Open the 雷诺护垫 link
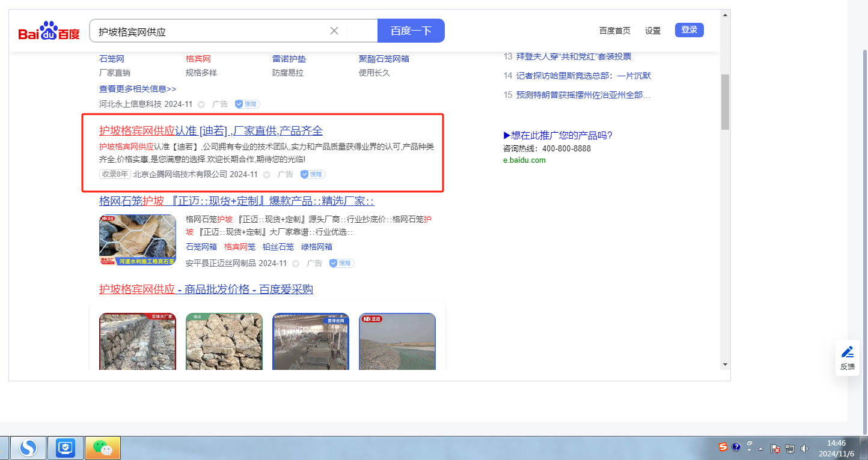 289,59
